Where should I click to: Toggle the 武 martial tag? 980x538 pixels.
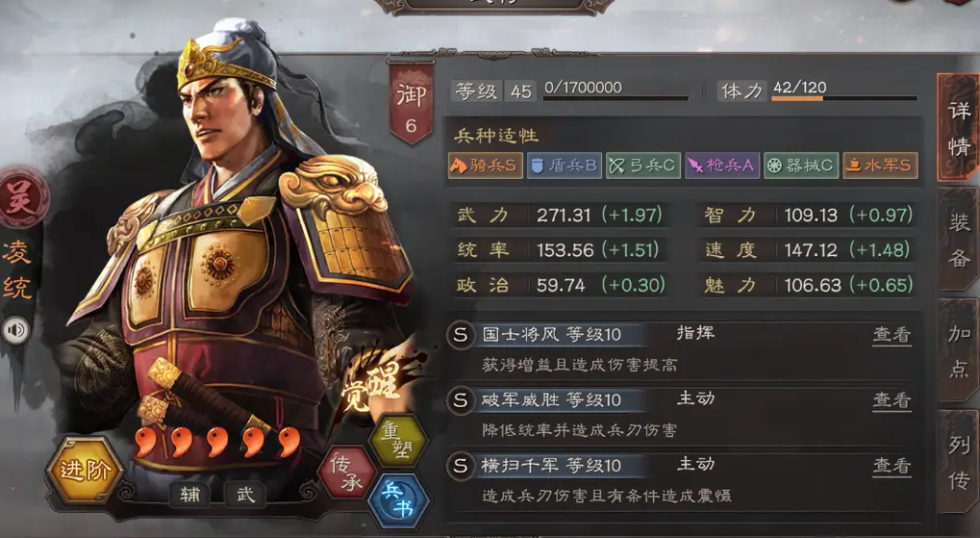click(x=245, y=495)
